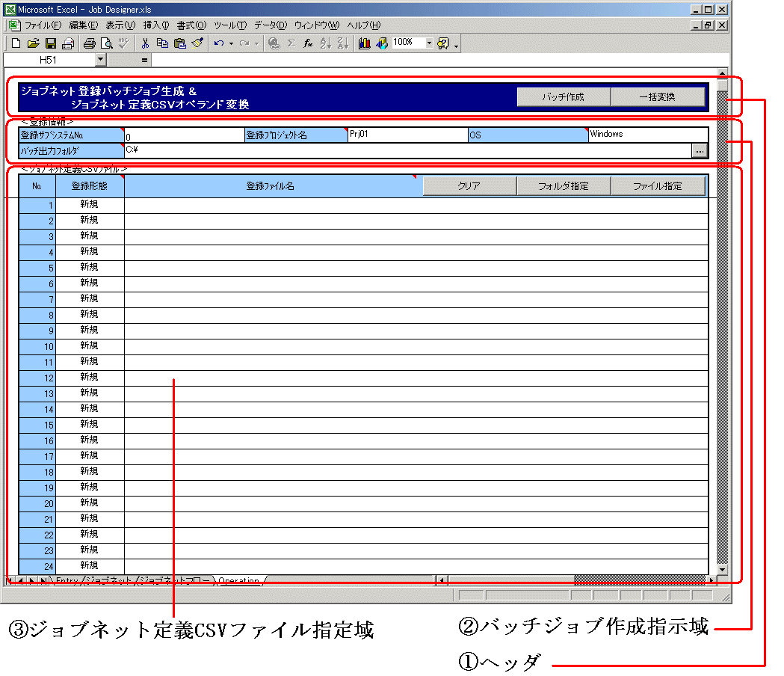Image resolution: width=784 pixels, height=676 pixels.
Task: Click the Open file folder icon
Action: pos(34,43)
